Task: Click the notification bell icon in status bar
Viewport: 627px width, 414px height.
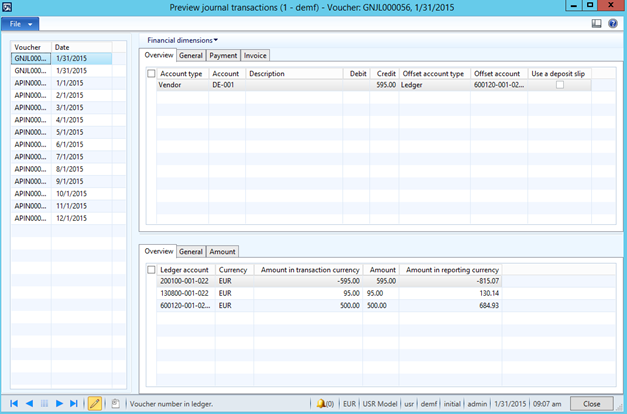Action: click(325, 403)
